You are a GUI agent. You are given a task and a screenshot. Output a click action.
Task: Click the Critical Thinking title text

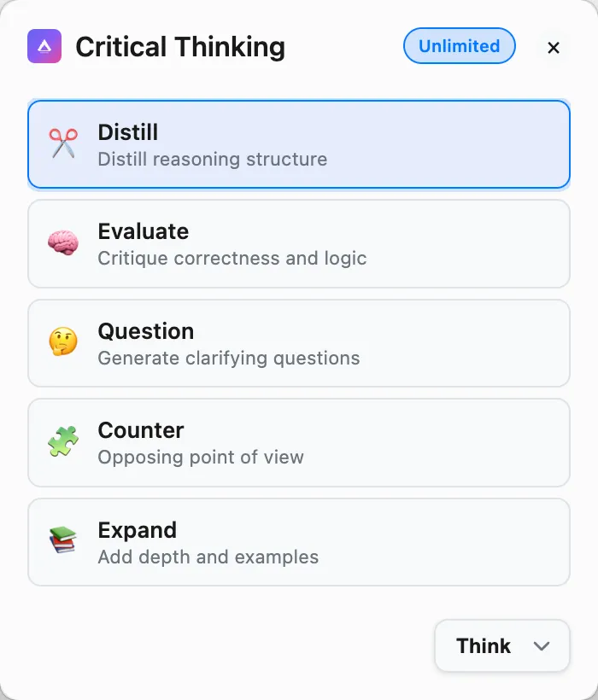click(x=180, y=47)
